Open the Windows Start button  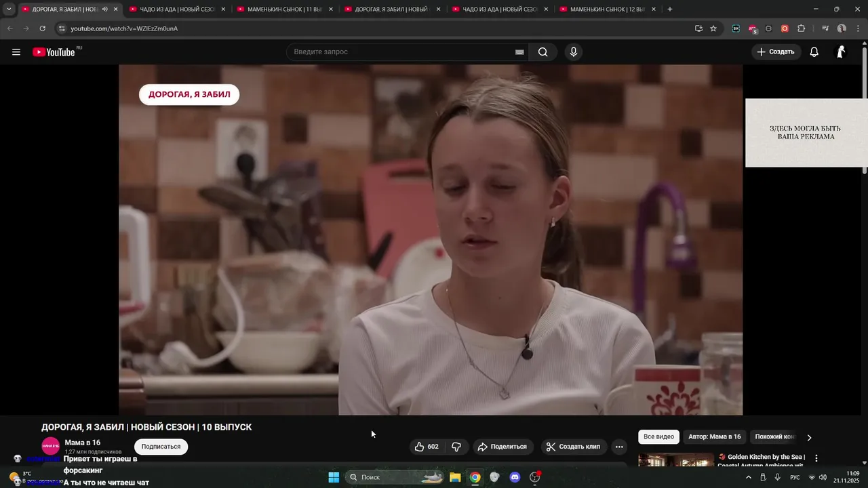[x=334, y=477]
